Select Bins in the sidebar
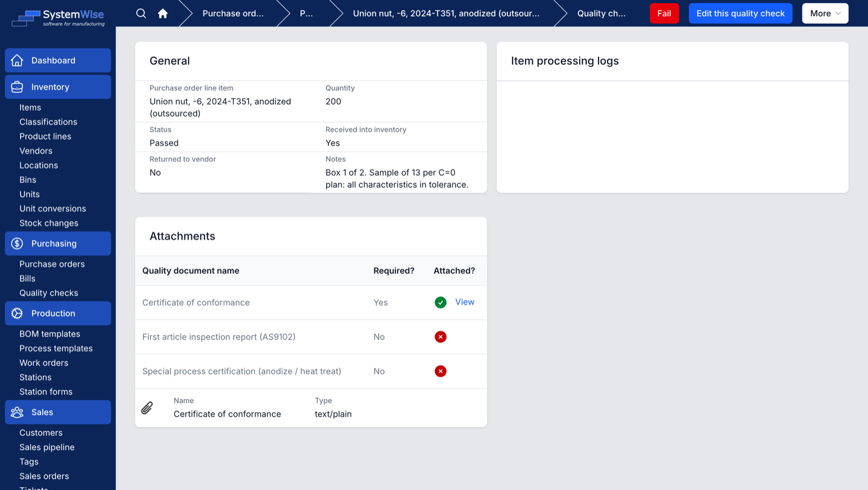This screenshot has height=490, width=868. point(28,180)
